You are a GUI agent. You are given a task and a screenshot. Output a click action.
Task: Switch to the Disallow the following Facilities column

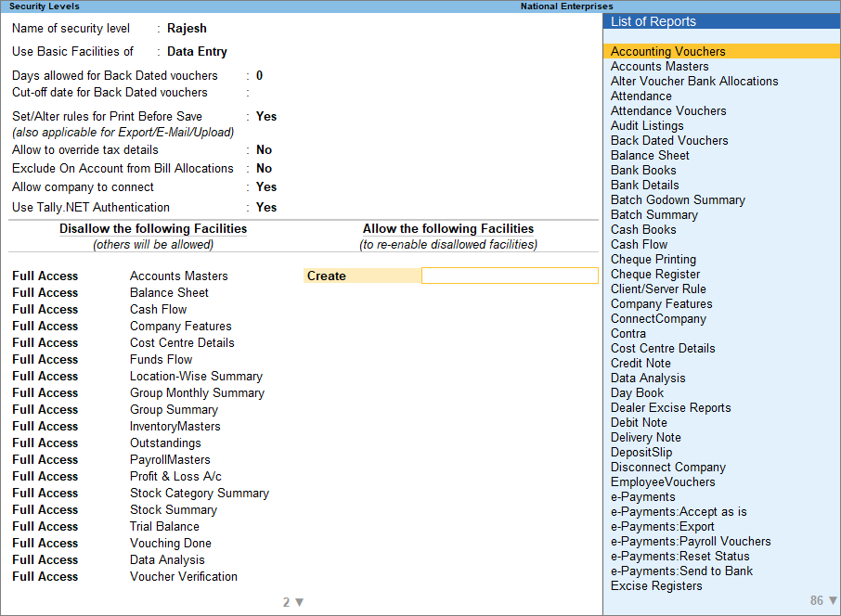[x=153, y=228]
